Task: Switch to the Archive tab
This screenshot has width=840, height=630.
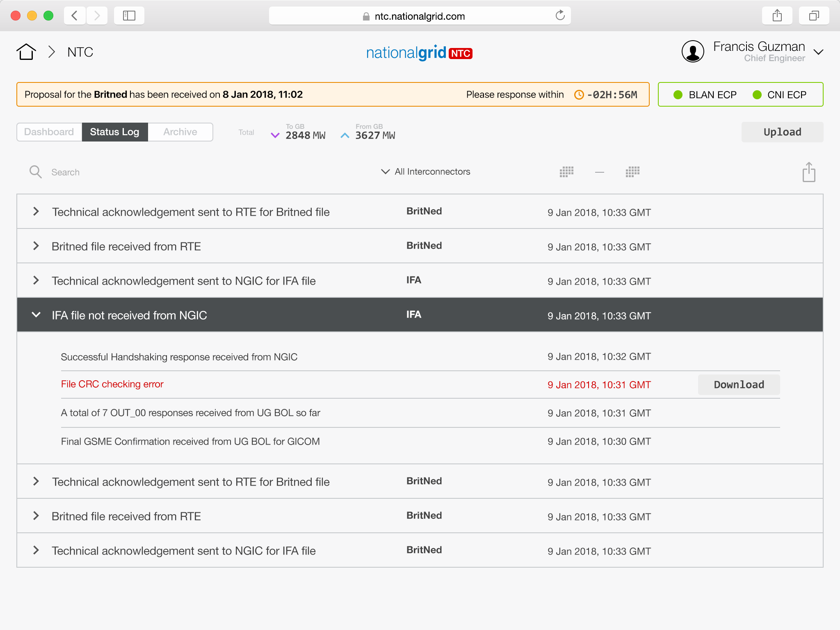Action: point(180,132)
